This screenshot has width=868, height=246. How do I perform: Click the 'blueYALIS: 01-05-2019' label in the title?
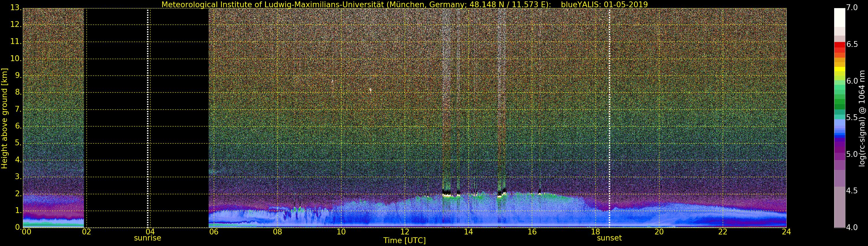[x=604, y=4]
